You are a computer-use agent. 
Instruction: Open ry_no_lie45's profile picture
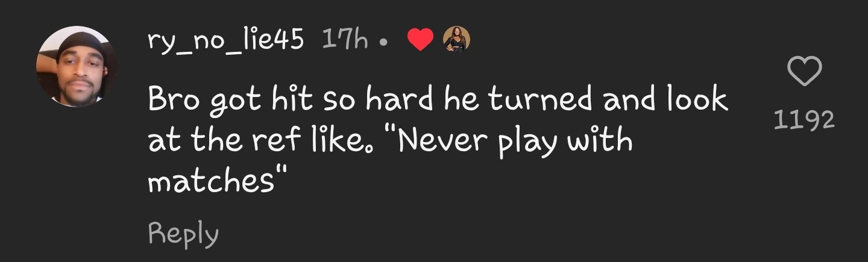77,67
